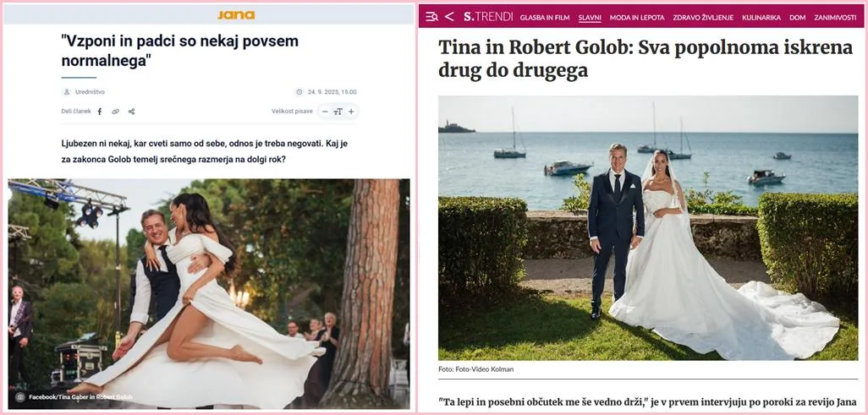This screenshot has height=415, width=868.
Task: Increase font size with plus button
Action: (351, 112)
